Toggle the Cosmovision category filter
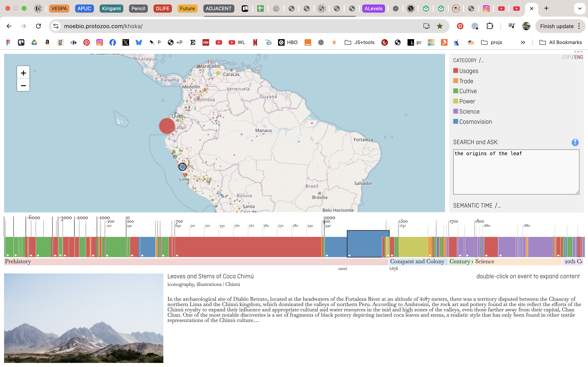Viewport: 588px width, 367px height. pos(475,122)
